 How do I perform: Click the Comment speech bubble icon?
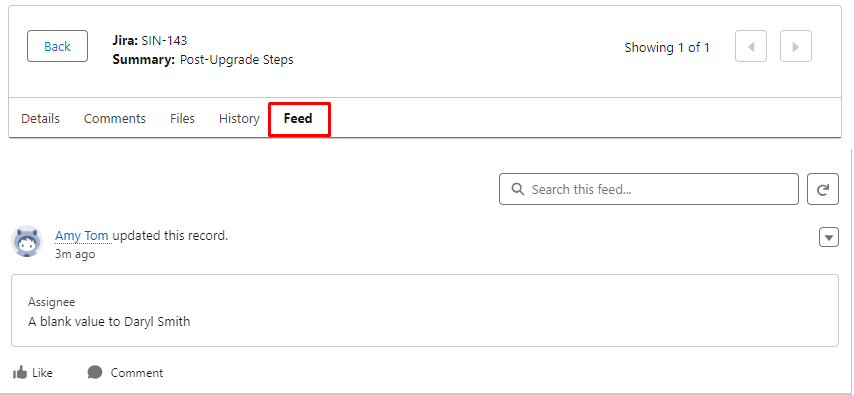pyautogui.click(x=95, y=373)
